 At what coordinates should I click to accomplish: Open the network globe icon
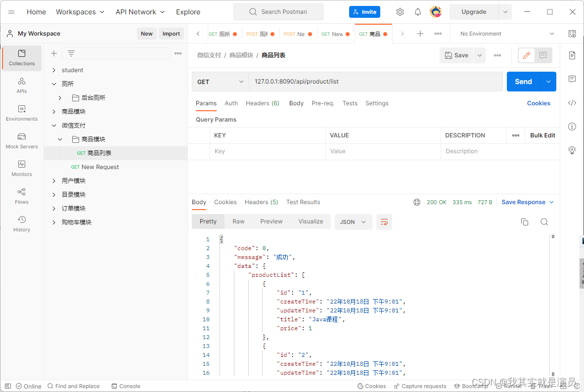[x=417, y=202]
